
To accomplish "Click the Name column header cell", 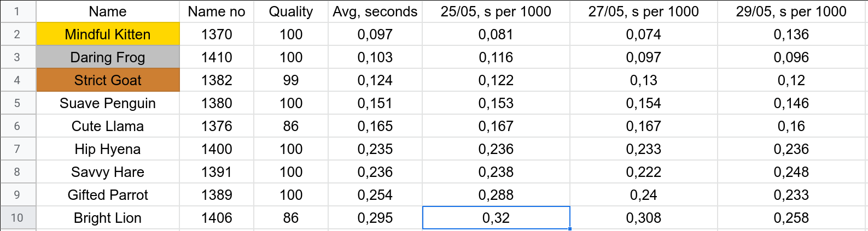I will coord(108,11).
